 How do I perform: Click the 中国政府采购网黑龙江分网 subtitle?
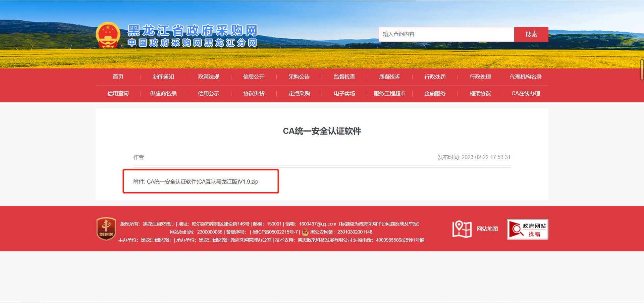(x=193, y=43)
